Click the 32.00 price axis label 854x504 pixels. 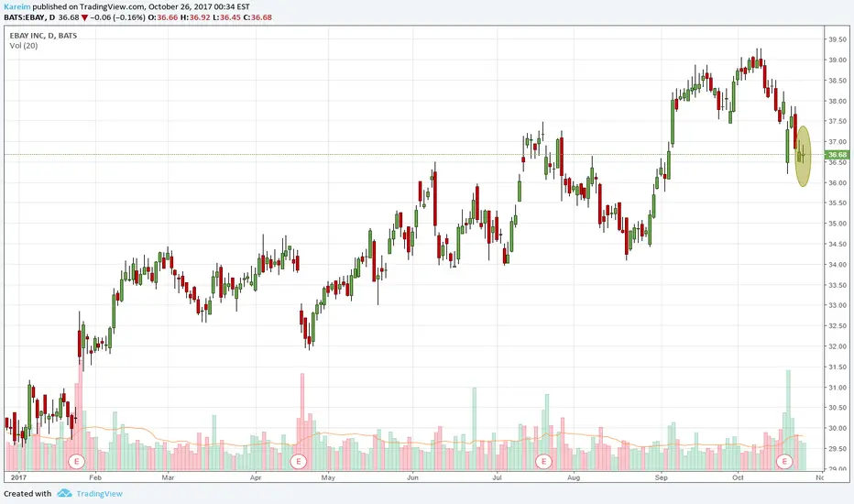(838, 346)
